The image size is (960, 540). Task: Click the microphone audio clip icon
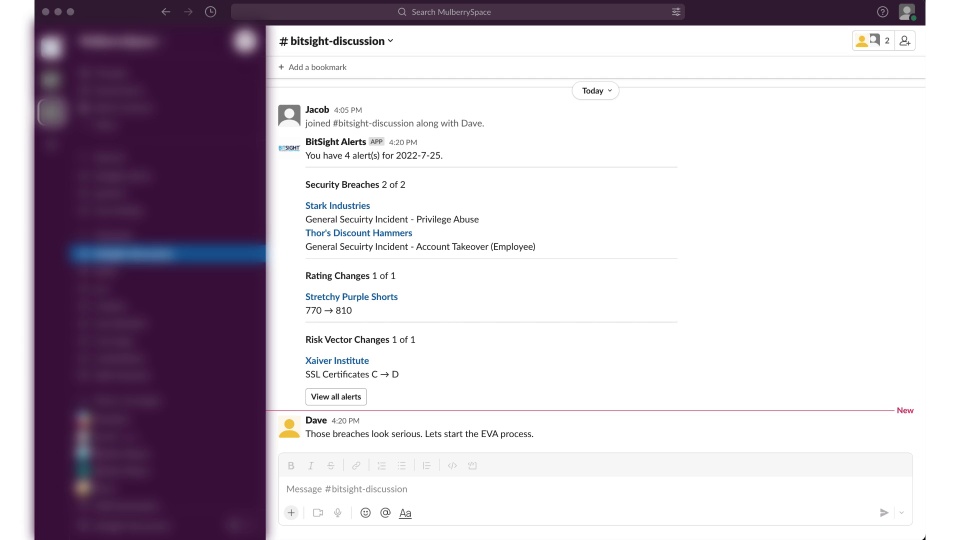(x=338, y=513)
